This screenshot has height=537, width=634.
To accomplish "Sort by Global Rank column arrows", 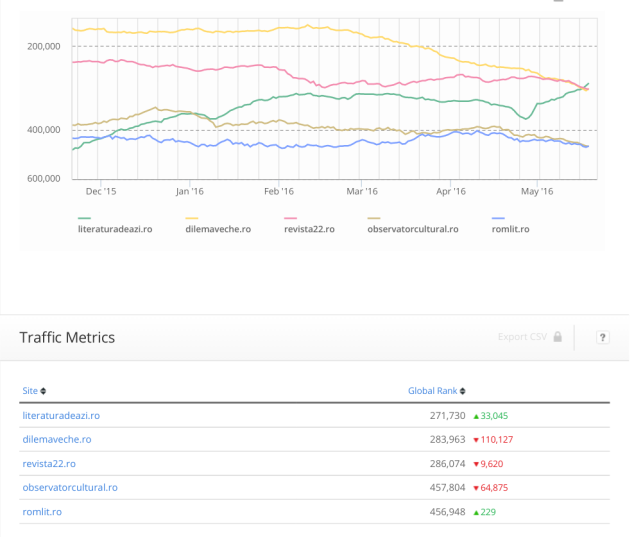I will 463,391.
